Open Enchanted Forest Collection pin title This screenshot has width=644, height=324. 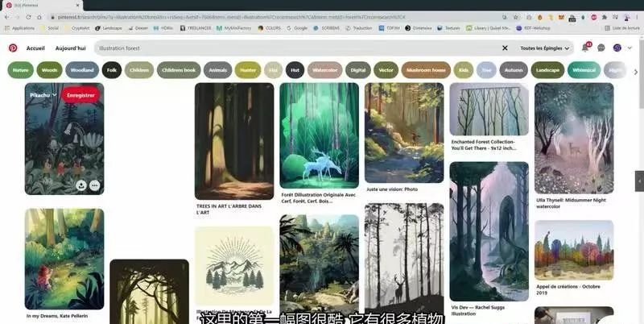coord(484,145)
